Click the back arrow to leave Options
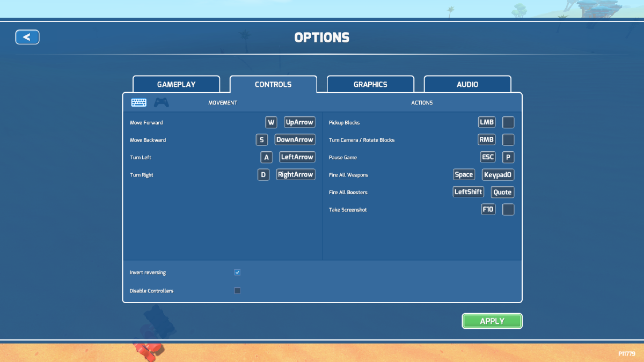Screen dimensions: 644x362 point(27,37)
